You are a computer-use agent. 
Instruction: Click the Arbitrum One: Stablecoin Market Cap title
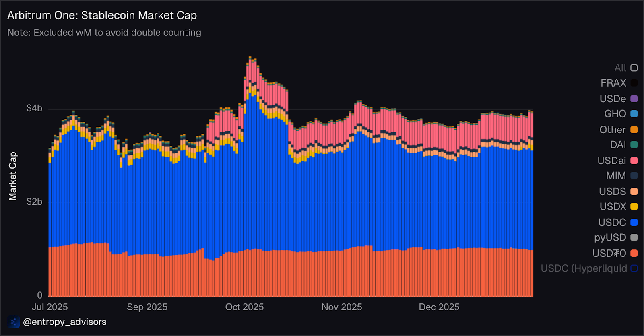(102, 15)
